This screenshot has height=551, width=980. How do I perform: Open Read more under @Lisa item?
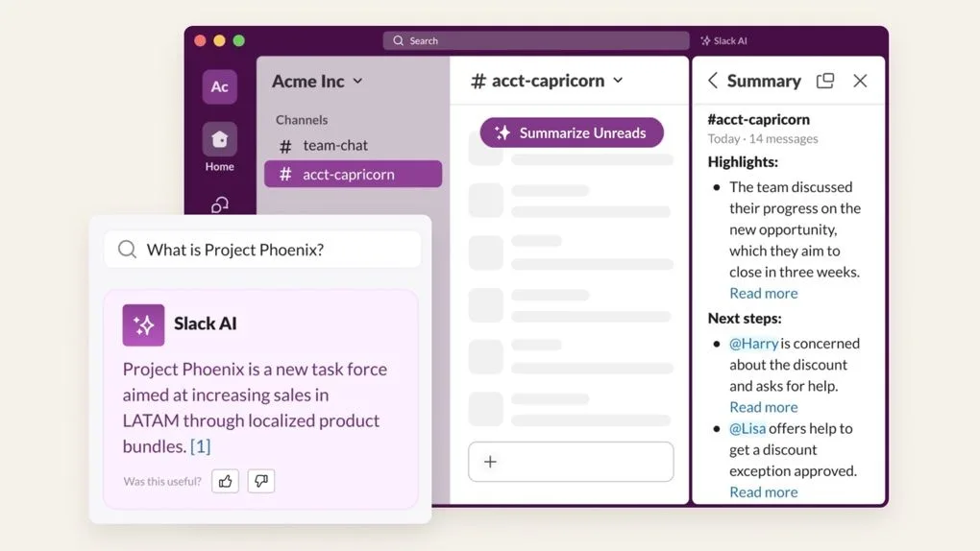pyautogui.click(x=763, y=491)
